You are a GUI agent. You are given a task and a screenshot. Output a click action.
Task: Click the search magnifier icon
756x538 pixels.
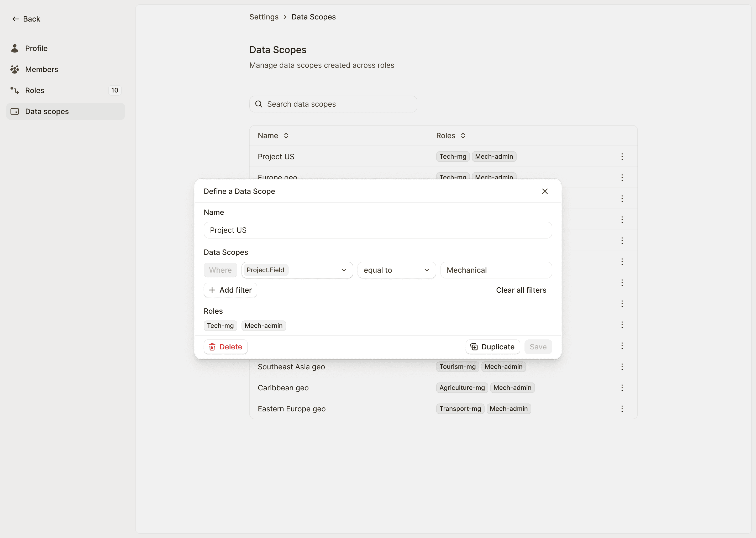(259, 104)
